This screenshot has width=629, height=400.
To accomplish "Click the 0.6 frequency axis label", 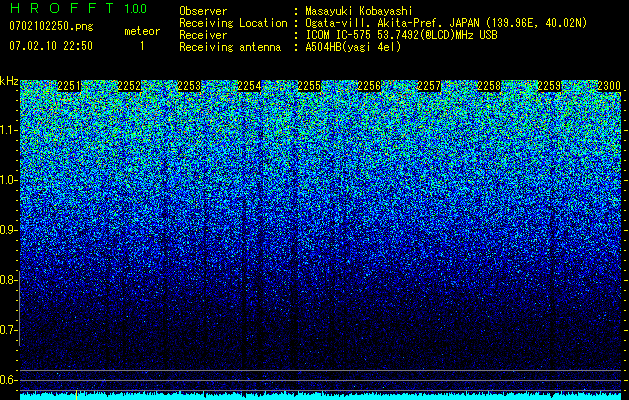I will pos(8,380).
